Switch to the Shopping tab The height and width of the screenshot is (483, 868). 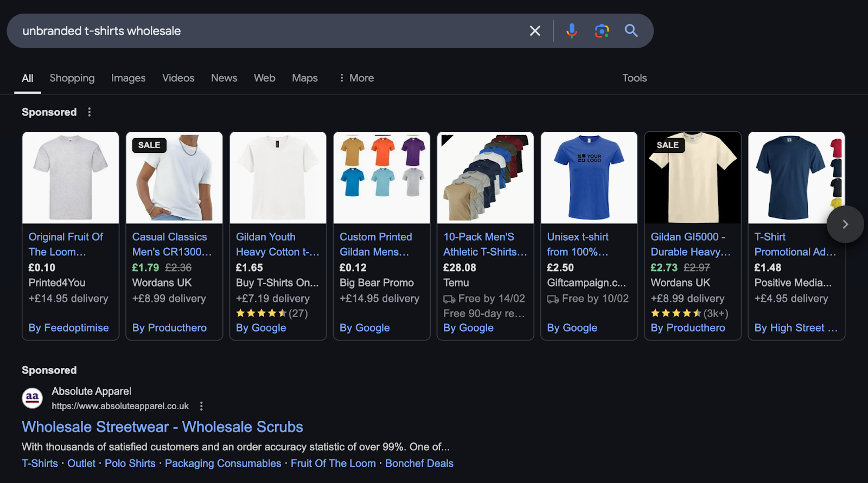[x=72, y=78]
